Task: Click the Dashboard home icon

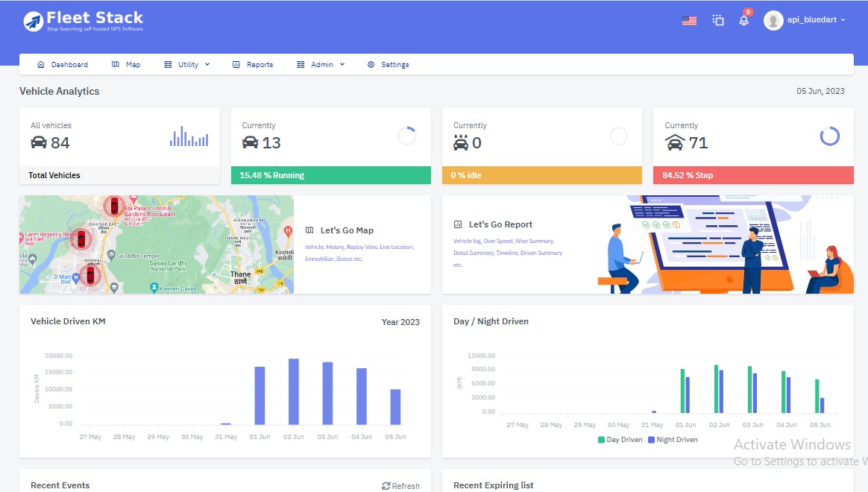Action: coord(41,64)
